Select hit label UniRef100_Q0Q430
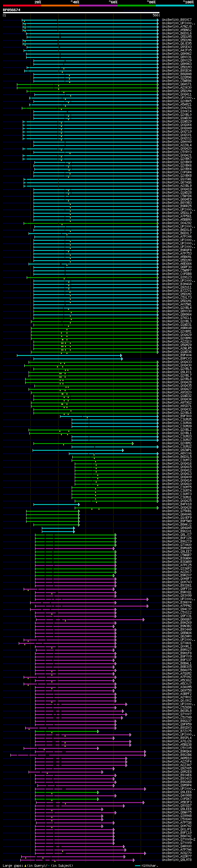197x868 pixels. click(x=177, y=365)
